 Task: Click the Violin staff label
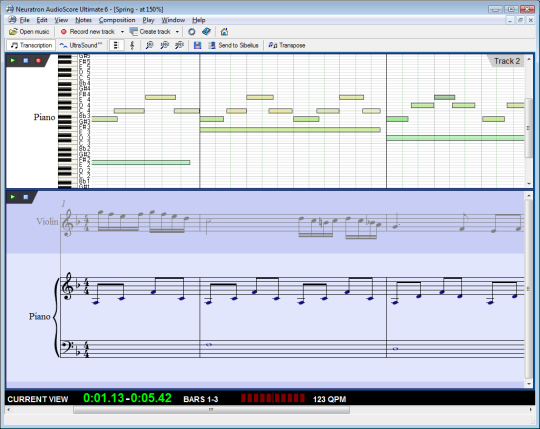(48, 221)
